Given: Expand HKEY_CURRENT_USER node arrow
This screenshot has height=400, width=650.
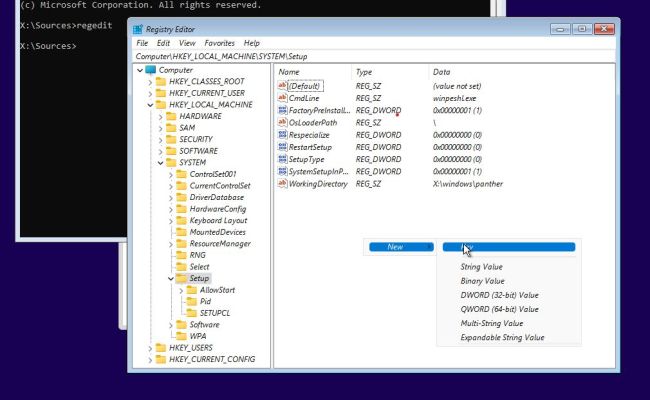Looking at the screenshot, I should (x=150, y=94).
